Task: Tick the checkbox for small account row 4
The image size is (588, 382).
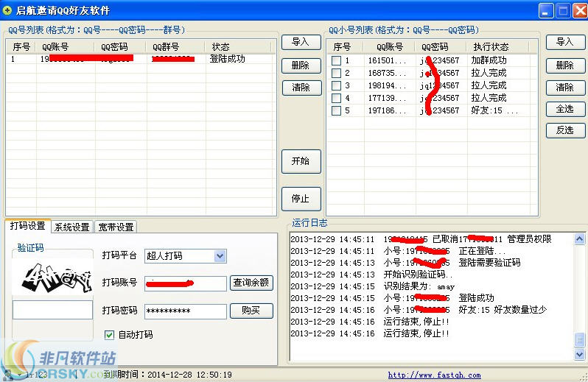Action: [337, 98]
